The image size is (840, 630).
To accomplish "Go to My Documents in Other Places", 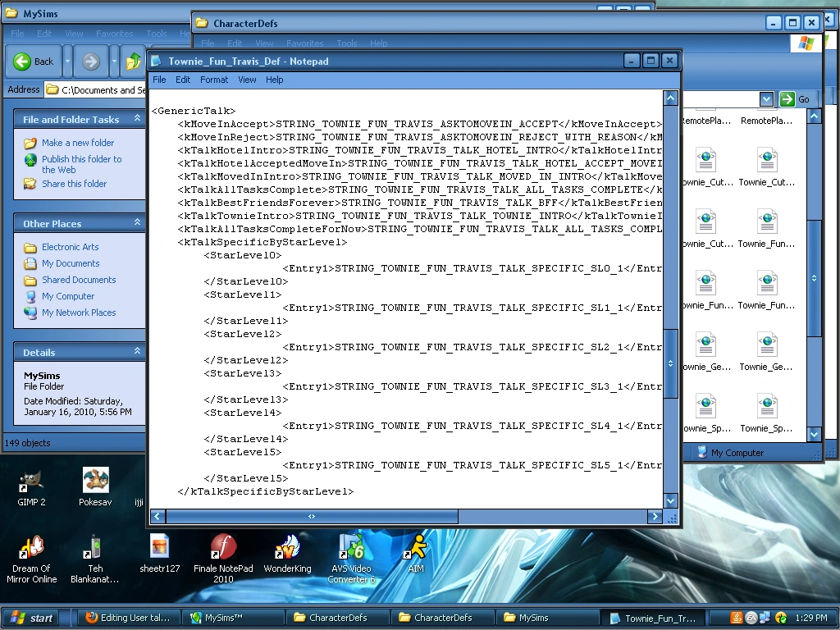I will (x=71, y=263).
